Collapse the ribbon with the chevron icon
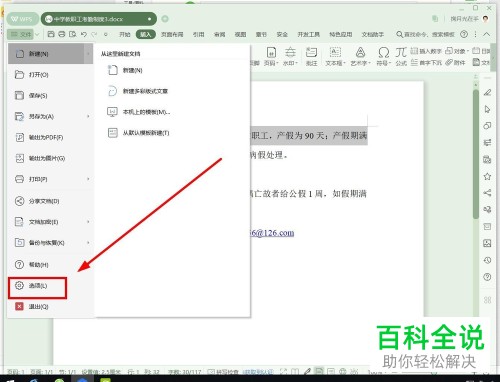This screenshot has height=382, width=500. tap(487, 34)
